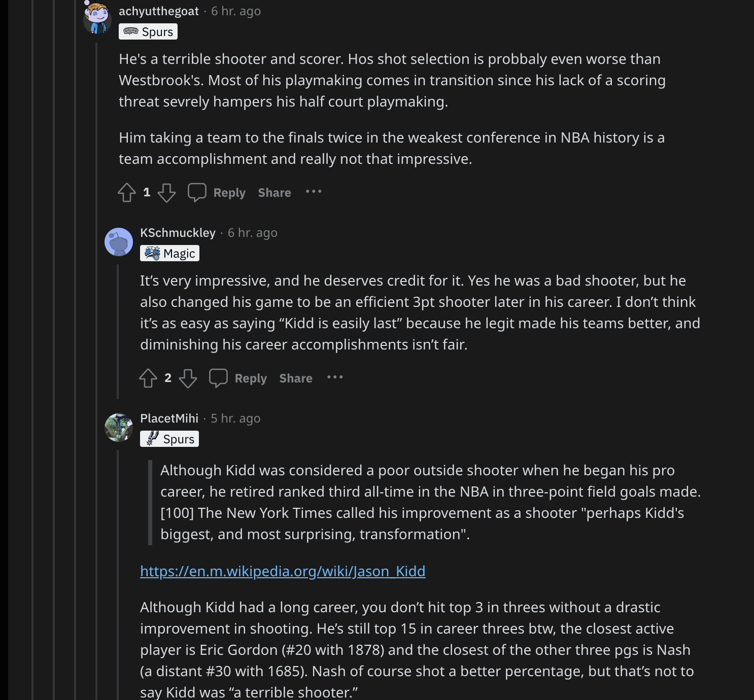Downvote achyutthegoat's comment
Image resolution: width=754 pixels, height=700 pixels.
coord(166,193)
